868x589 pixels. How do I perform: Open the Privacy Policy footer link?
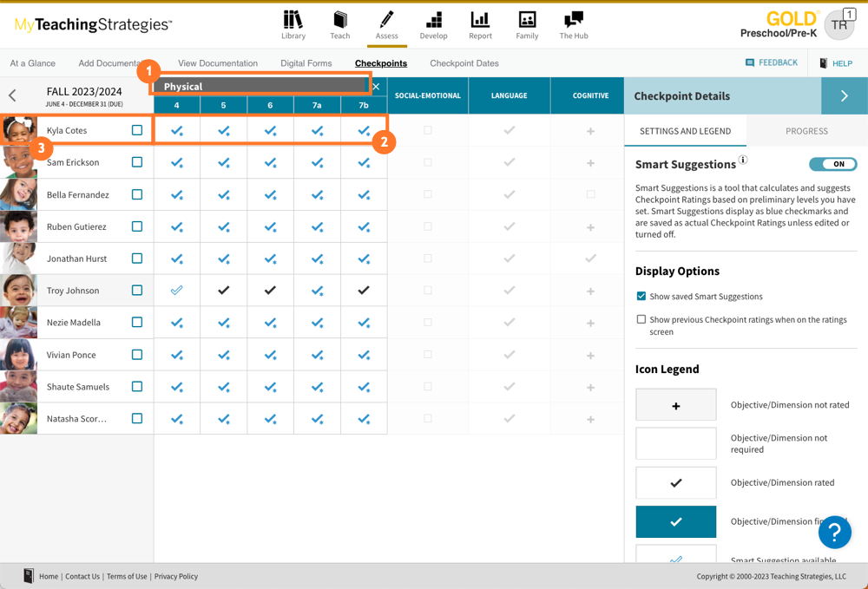176,576
